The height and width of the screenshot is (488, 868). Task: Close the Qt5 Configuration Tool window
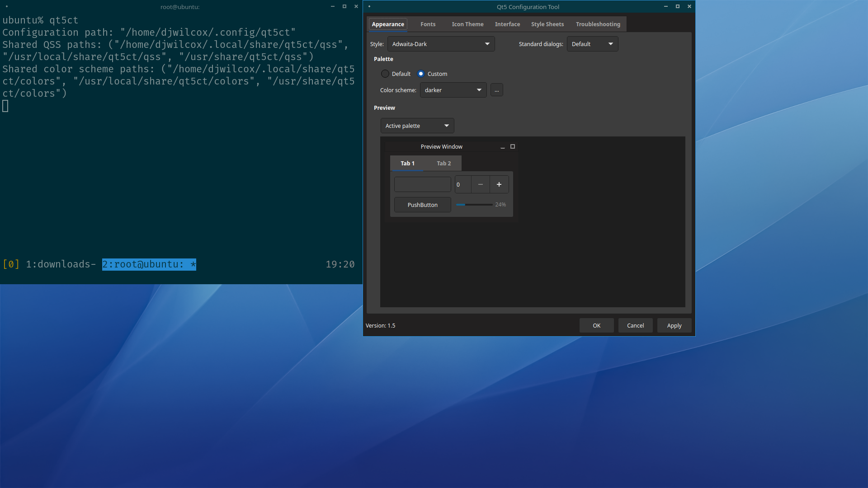(689, 6)
